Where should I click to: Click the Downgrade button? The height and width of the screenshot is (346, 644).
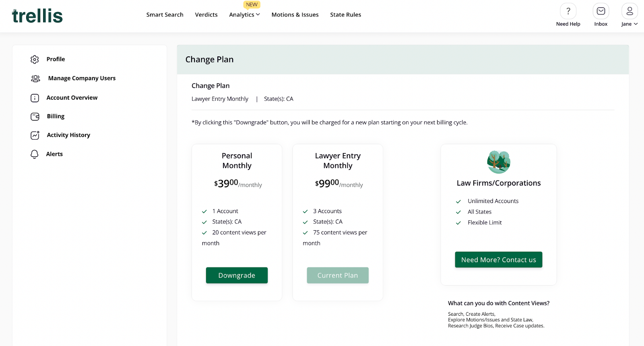tap(237, 275)
